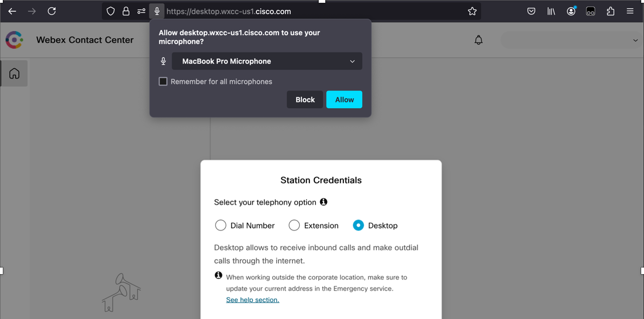Screen dimensions: 644x319
Task: Click the browser back arrow
Action: coord(12,11)
